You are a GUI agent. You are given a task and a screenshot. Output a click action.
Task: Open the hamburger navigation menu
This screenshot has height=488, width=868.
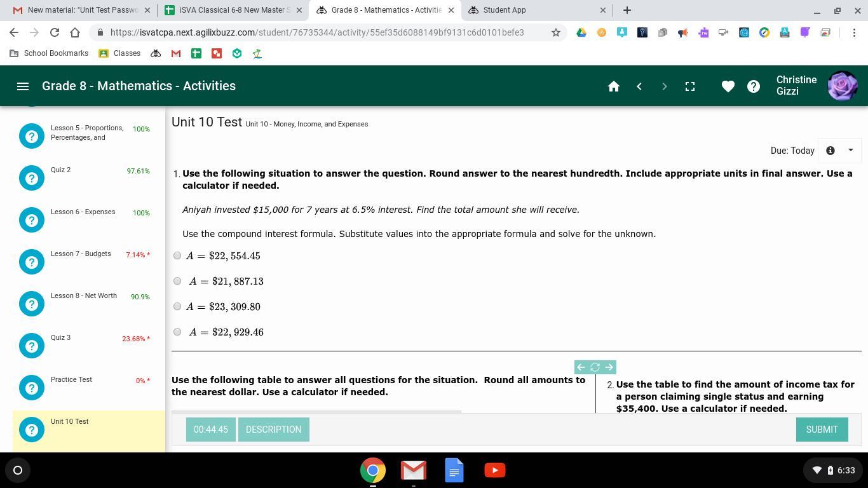pyautogui.click(x=23, y=86)
